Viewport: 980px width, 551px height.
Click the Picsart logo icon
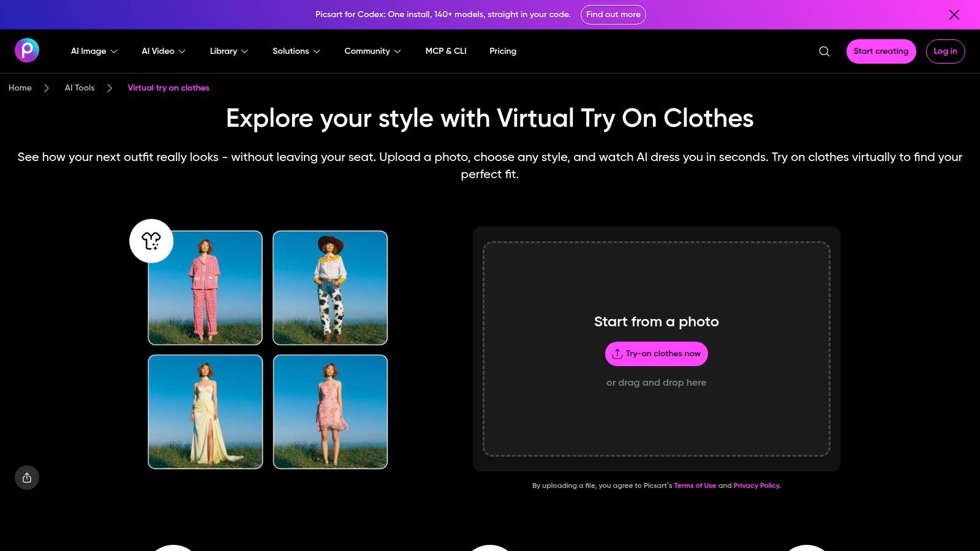27,50
